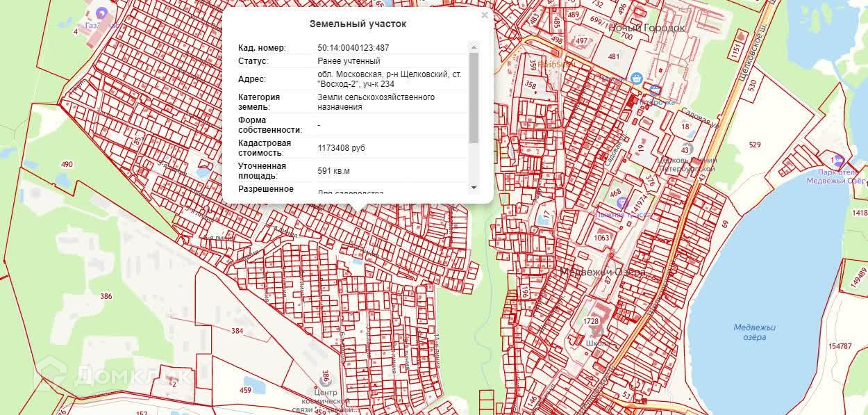Select land parcel 490 on map
The height and width of the screenshot is (415, 868).
[67, 165]
